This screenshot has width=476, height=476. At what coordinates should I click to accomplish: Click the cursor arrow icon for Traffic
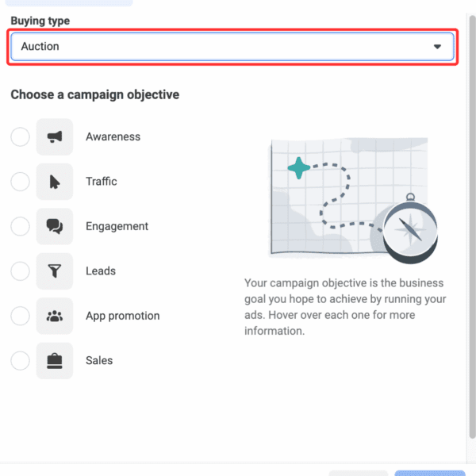[x=55, y=182]
